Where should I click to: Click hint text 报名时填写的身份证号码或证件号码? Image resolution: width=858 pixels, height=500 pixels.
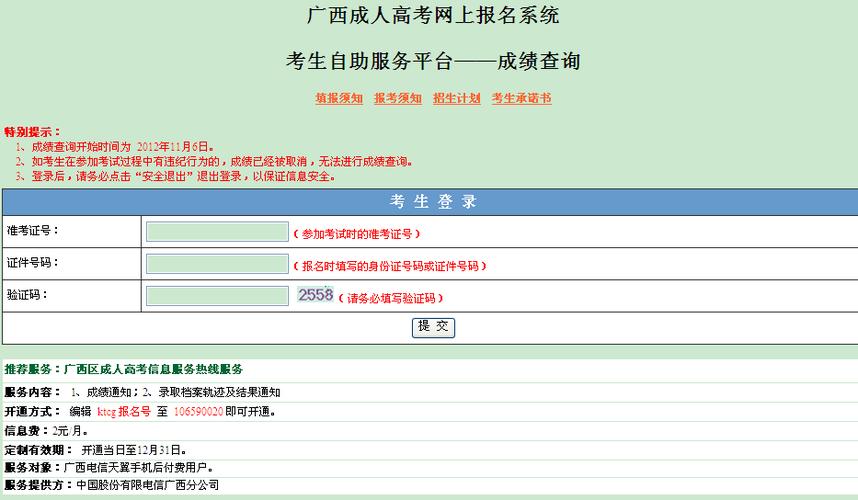click(x=390, y=266)
